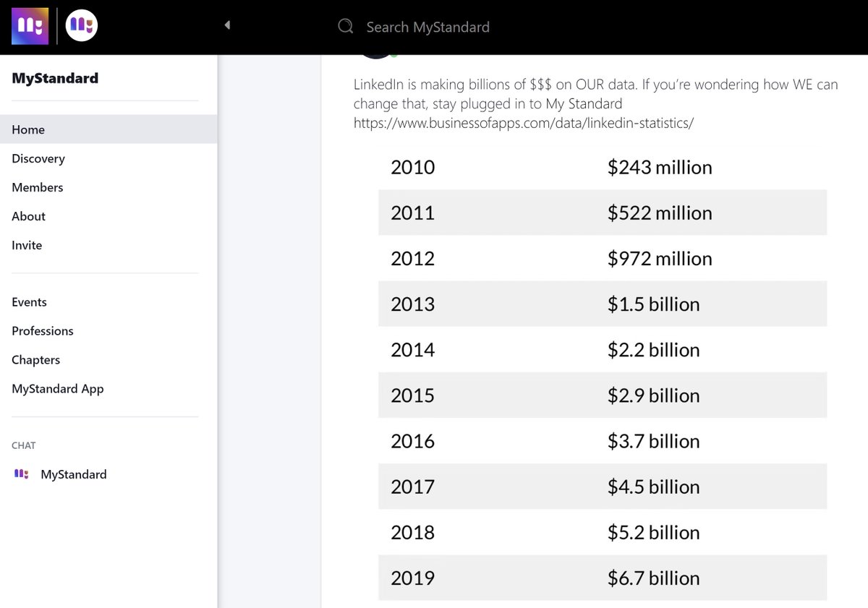This screenshot has height=608, width=868.
Task: Open the MyStandard chat channel
Action: coord(74,474)
